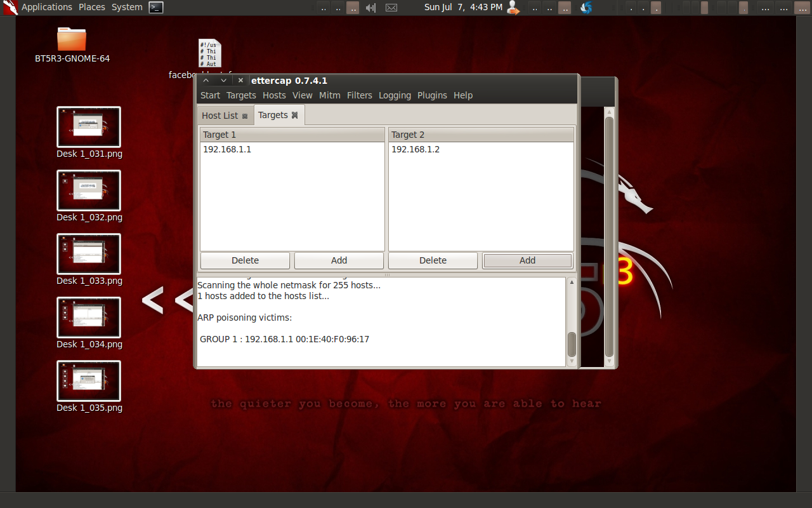Click the down-arrow button in the ettercap title bar
Viewport: 812px width, 508px height.
pyautogui.click(x=223, y=81)
